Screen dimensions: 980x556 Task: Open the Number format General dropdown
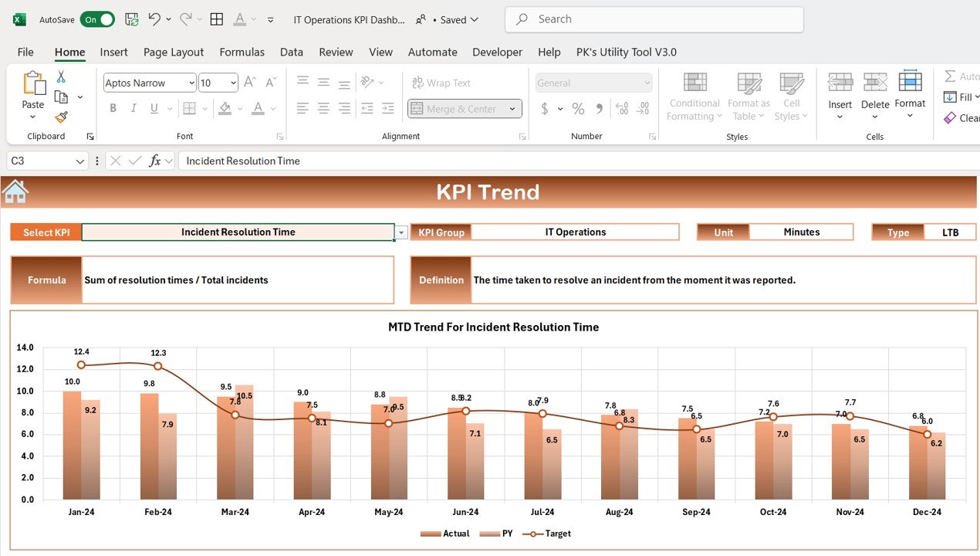647,83
